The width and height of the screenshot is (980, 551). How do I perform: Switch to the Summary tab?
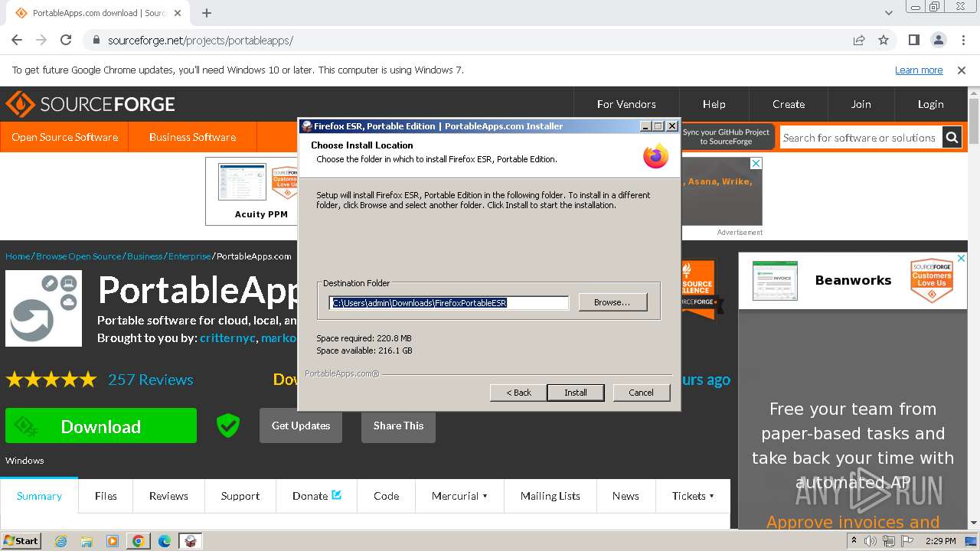(39, 496)
